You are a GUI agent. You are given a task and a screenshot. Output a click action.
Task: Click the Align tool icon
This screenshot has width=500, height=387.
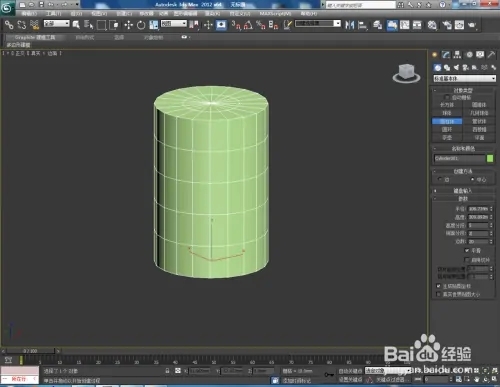pos(362,25)
